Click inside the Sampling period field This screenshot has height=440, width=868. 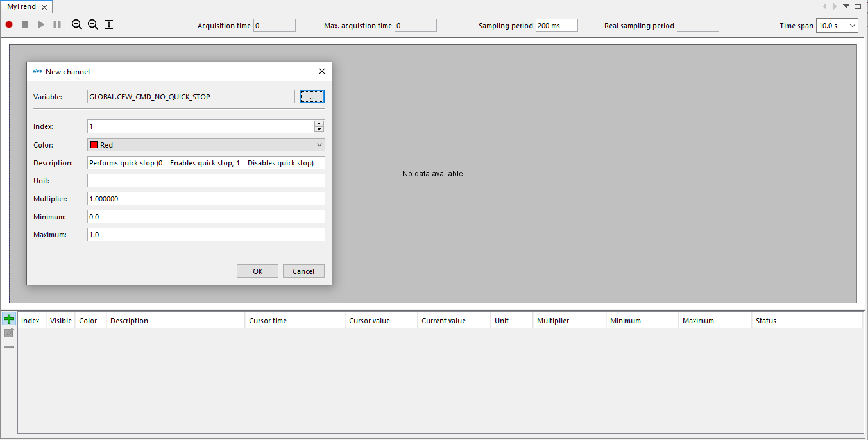coord(556,25)
